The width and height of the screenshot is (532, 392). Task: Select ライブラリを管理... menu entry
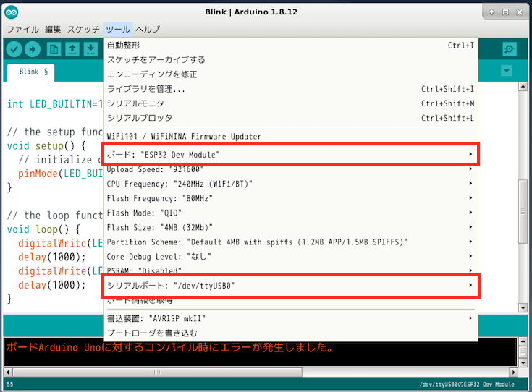click(x=146, y=89)
